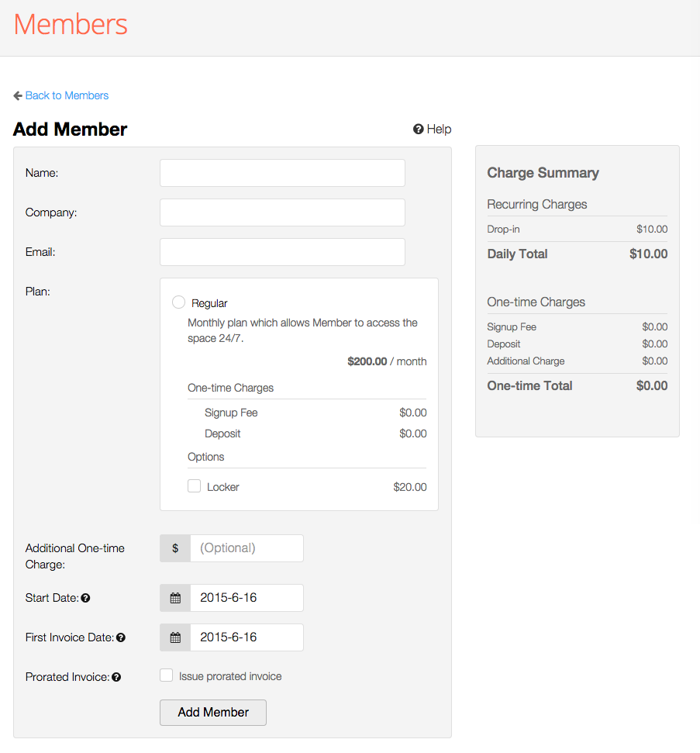
Task: Edit the Start Date value field
Action: 246,598
